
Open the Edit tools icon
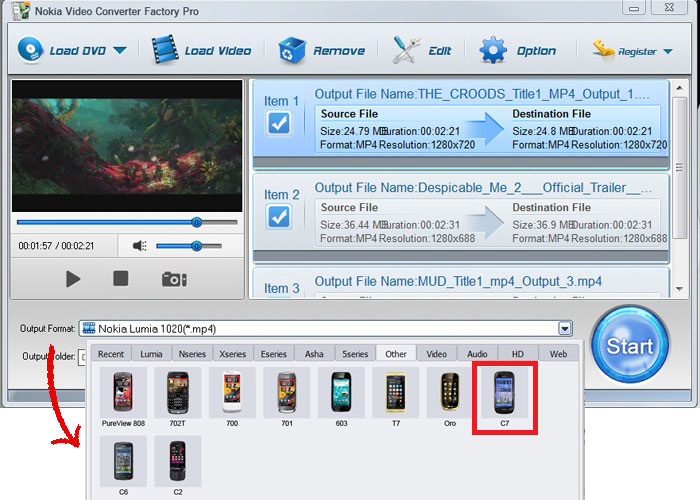[x=406, y=50]
